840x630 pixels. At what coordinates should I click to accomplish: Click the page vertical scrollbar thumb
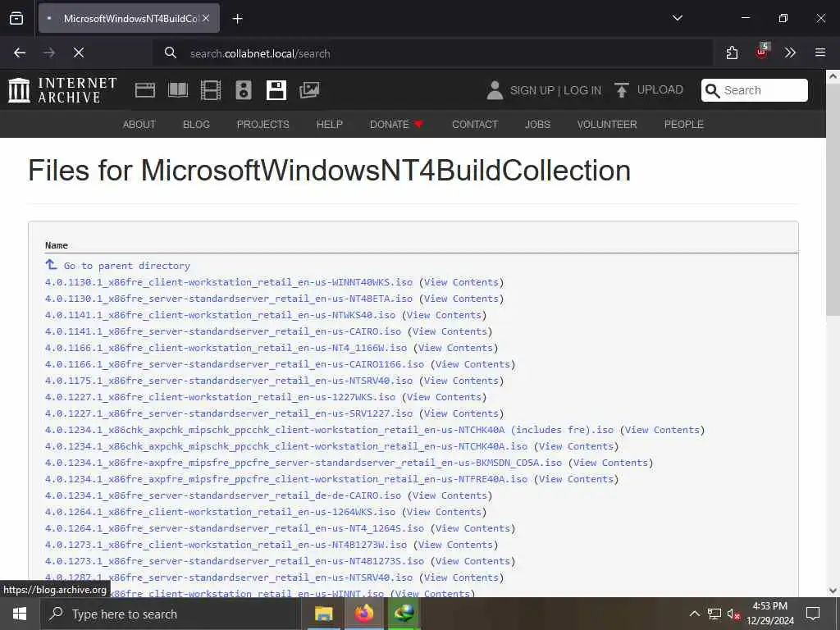click(x=833, y=199)
